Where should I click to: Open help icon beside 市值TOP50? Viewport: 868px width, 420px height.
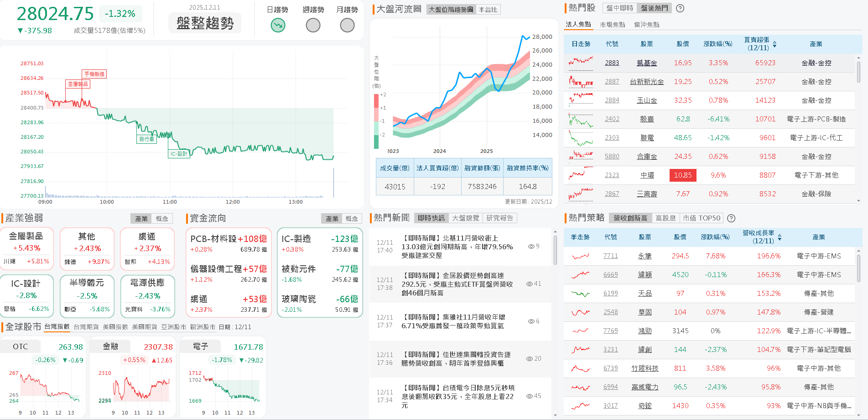point(731,218)
